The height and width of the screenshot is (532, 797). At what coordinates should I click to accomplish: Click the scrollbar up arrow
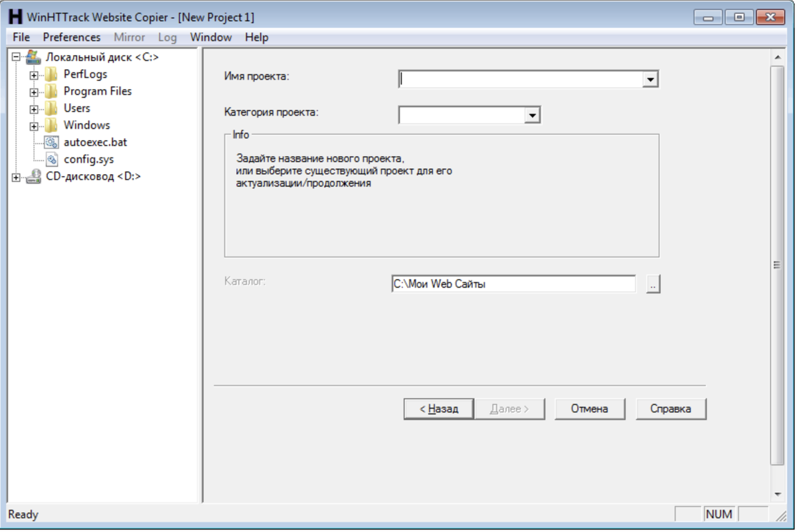[x=777, y=58]
